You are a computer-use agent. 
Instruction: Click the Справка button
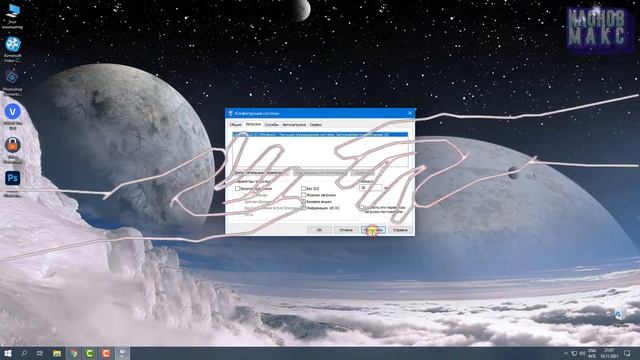point(400,230)
